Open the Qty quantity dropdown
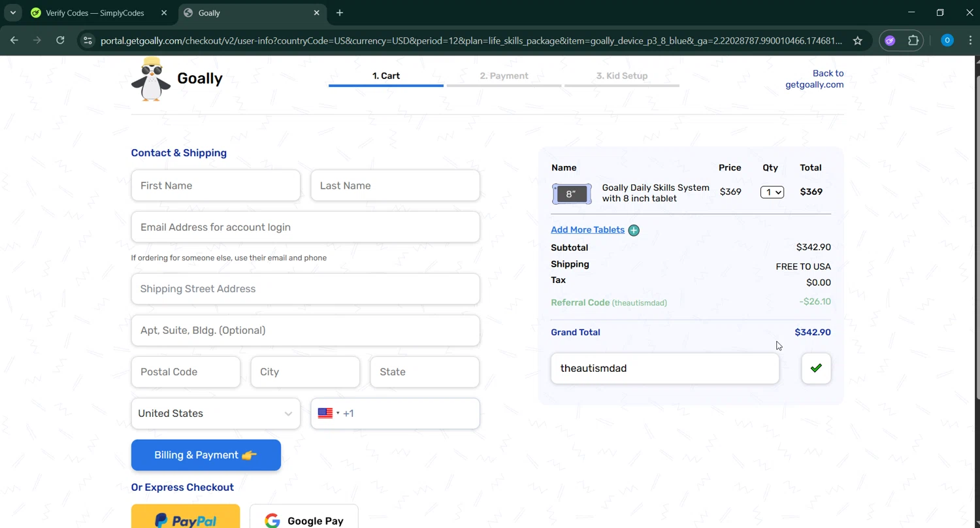This screenshot has width=980, height=528. point(772,192)
